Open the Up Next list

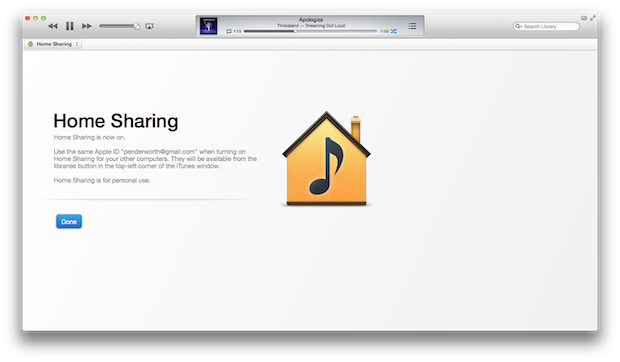412,26
